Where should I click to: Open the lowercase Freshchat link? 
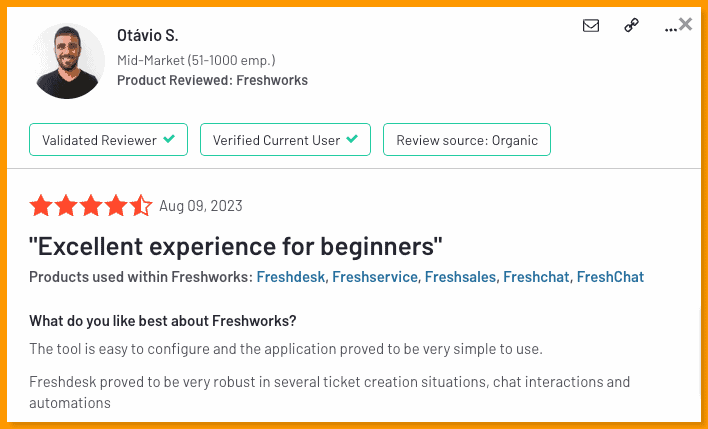[536, 276]
